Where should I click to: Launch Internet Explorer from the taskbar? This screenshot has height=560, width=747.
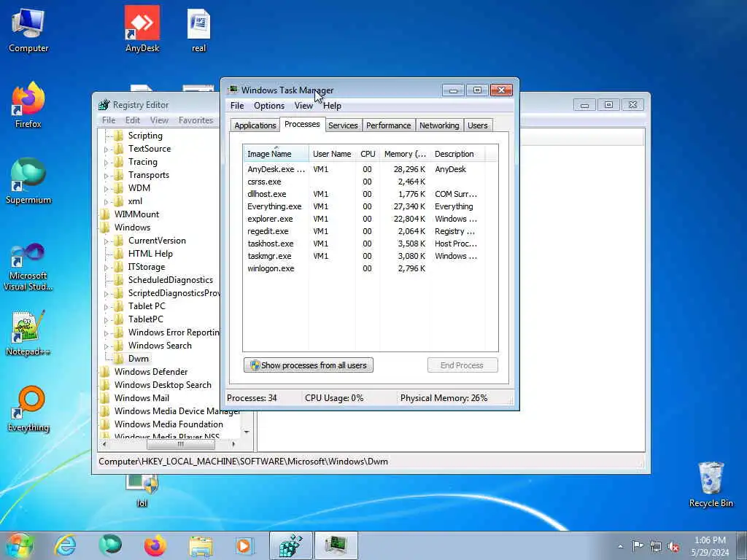pos(65,545)
